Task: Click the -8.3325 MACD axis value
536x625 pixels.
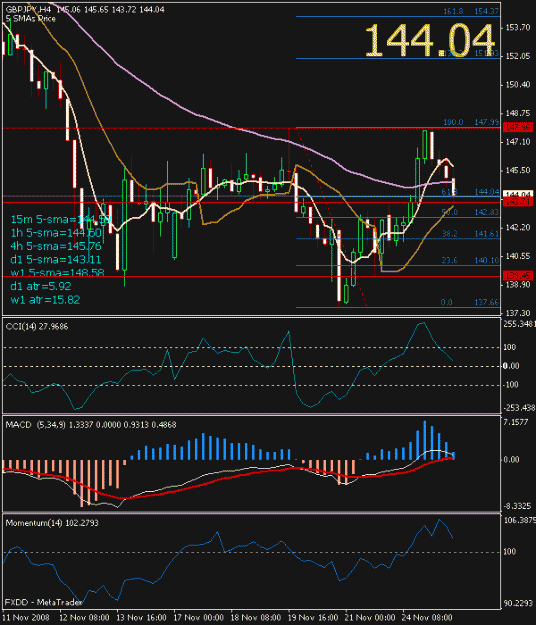Action: click(517, 506)
